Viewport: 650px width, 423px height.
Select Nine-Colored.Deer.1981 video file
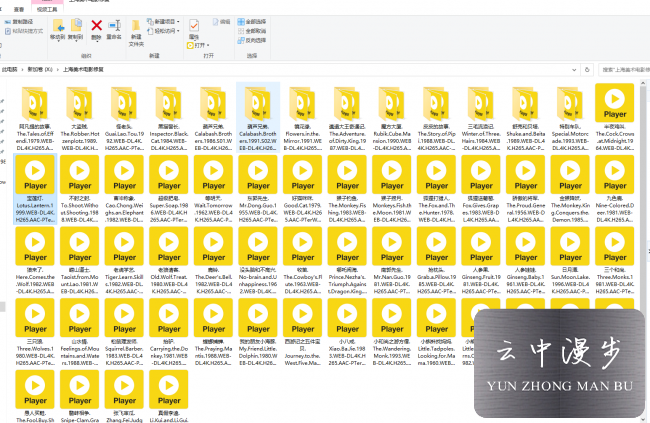615,189
